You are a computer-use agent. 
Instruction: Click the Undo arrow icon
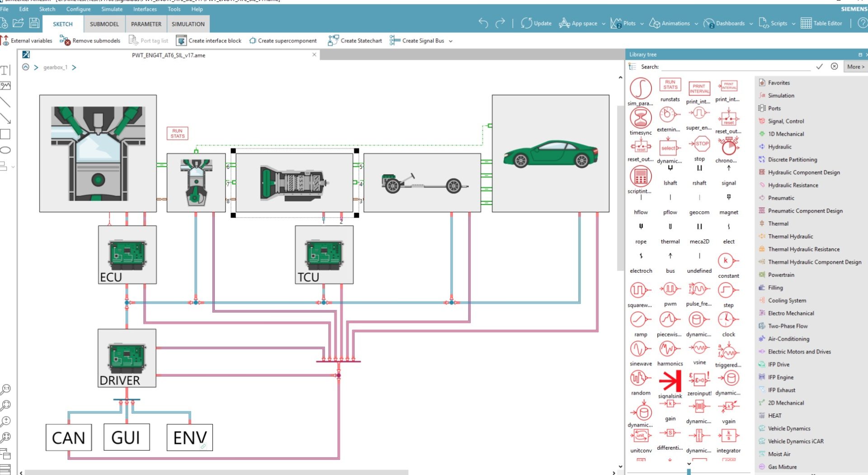(483, 24)
